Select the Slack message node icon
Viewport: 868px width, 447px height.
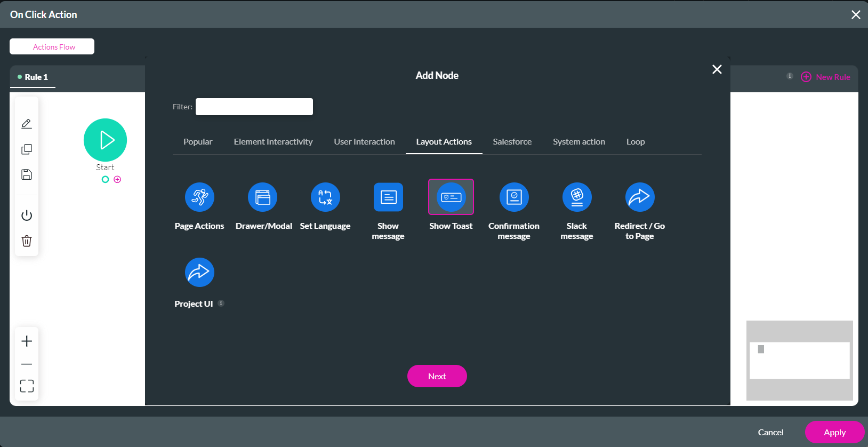tap(577, 197)
